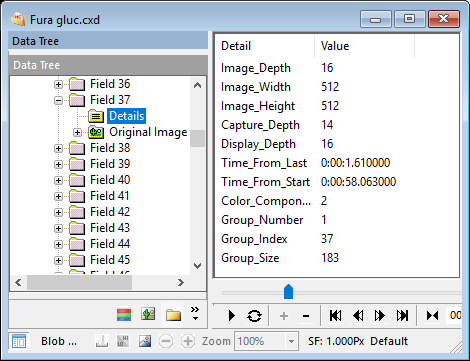Screen dimensions: 470x361
Task: Open the Zoom 100% dropdown
Action: click(291, 341)
